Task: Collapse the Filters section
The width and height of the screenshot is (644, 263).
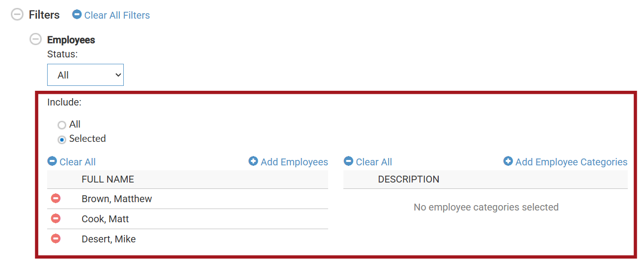Action: pos(17,15)
